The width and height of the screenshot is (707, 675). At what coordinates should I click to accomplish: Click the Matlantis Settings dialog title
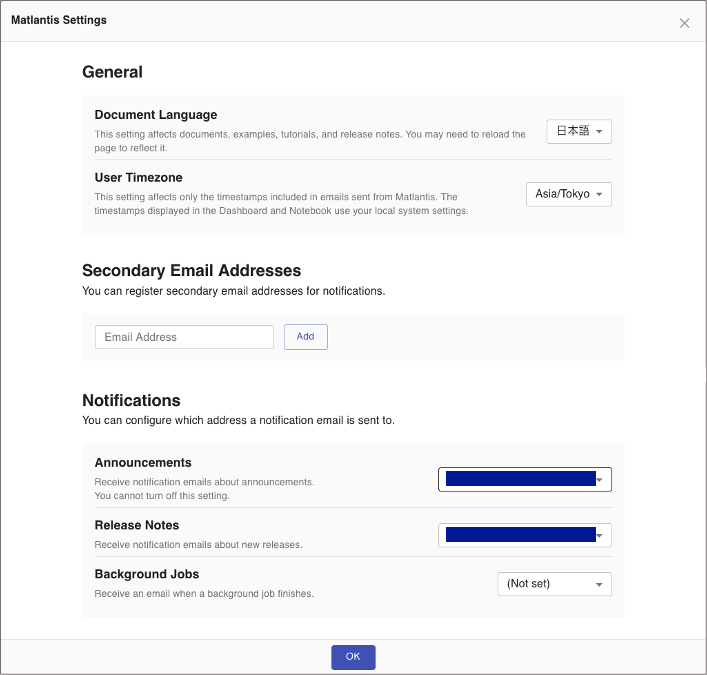tap(59, 20)
